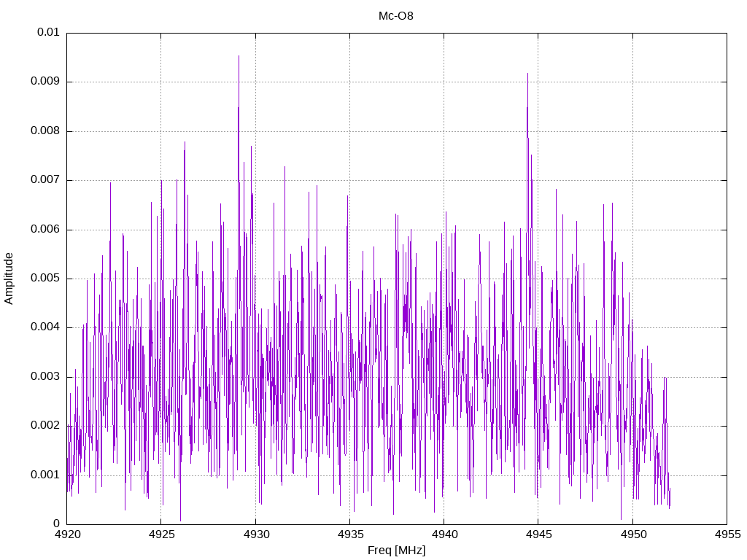747x560 pixels.
Task: Click the 4955 x-axis tick label
Action: click(x=727, y=534)
